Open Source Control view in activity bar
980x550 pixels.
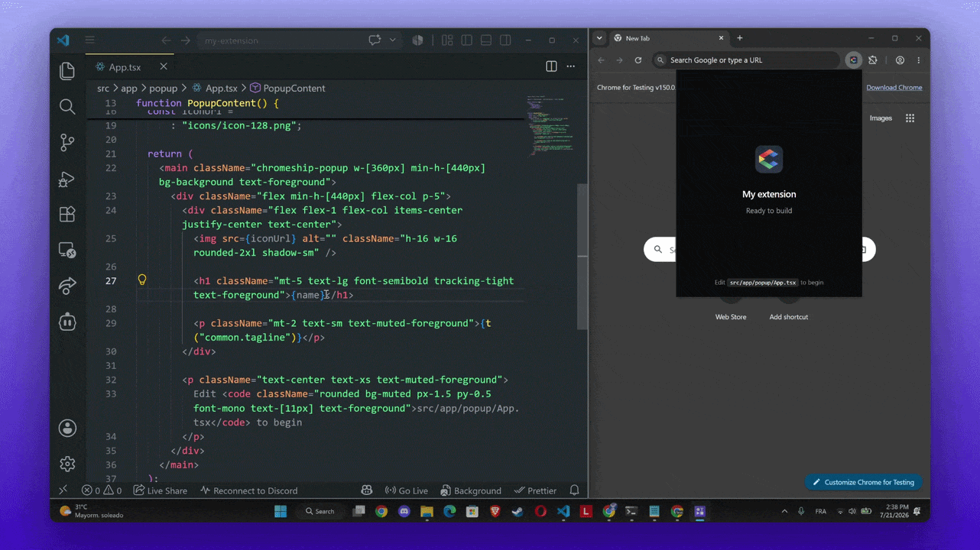click(67, 142)
